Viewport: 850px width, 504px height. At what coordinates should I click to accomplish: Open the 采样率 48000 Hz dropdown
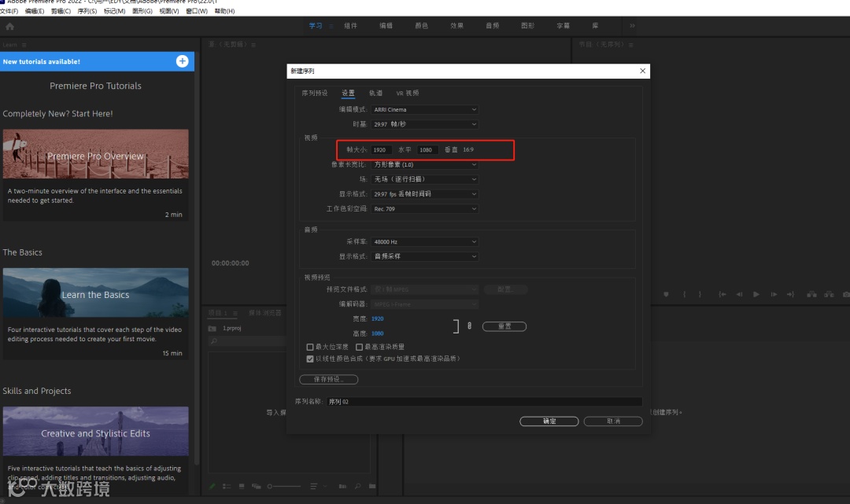coord(424,241)
